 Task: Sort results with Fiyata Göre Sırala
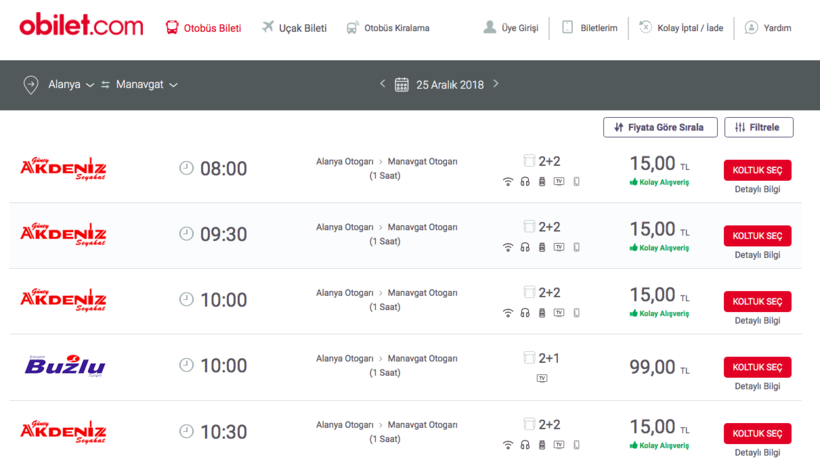660,127
